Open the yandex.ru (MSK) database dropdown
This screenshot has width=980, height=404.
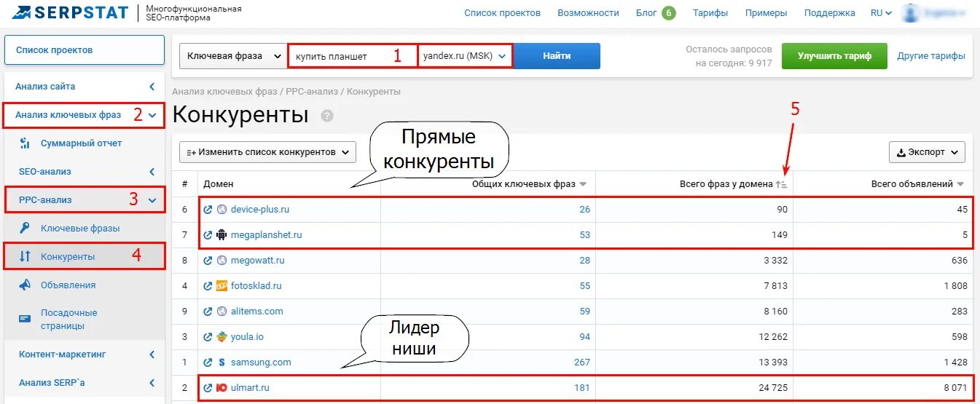[465, 56]
